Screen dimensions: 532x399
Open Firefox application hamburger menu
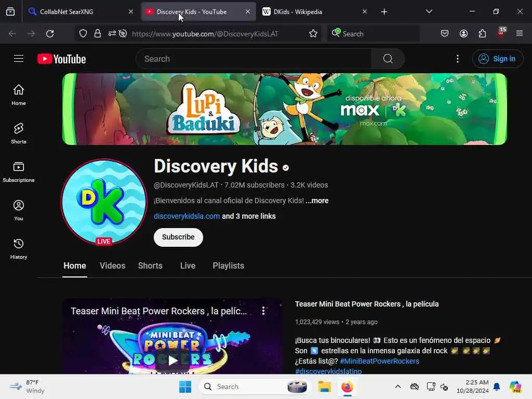[x=520, y=34]
